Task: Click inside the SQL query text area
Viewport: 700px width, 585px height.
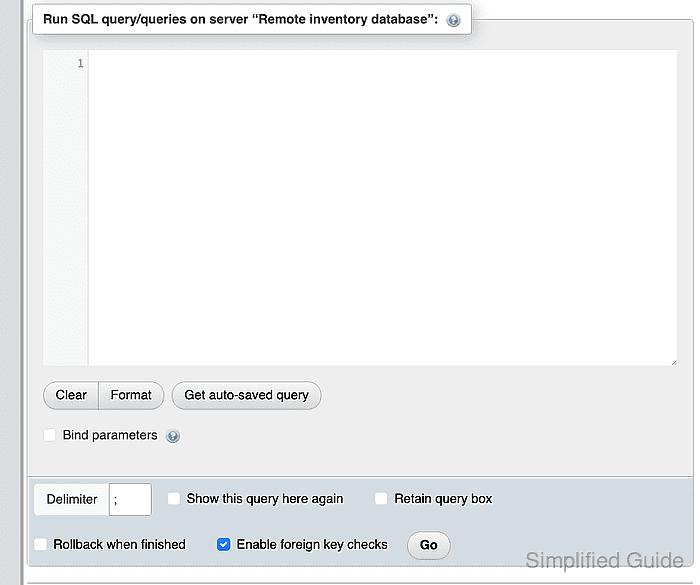Action: click(383, 208)
